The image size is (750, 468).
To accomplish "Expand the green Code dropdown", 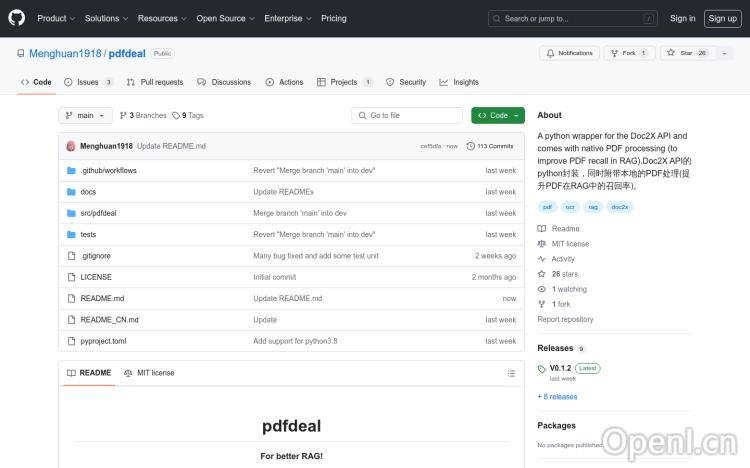I will 497,116.
